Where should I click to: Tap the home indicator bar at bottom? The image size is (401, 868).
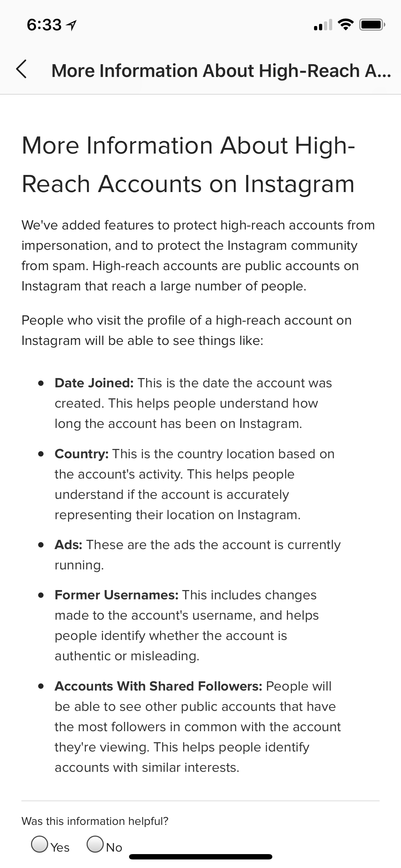tap(201, 857)
